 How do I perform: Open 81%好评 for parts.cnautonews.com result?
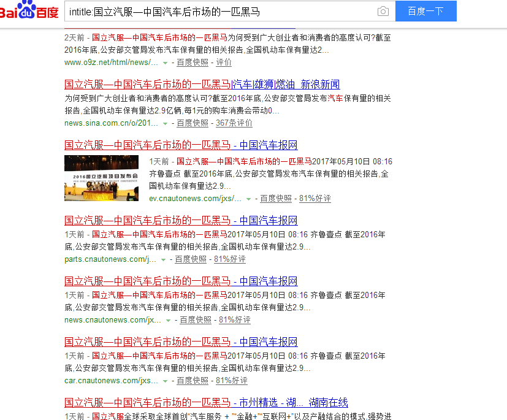(229, 259)
